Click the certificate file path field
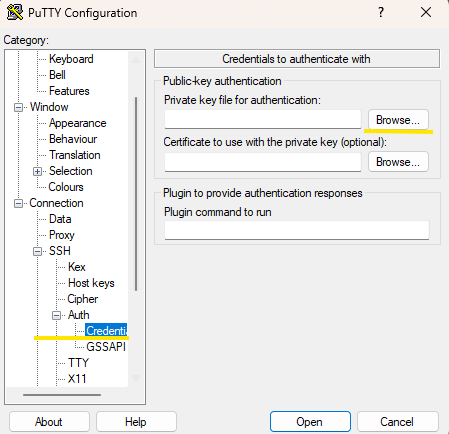The height and width of the screenshot is (434, 449). [x=263, y=162]
